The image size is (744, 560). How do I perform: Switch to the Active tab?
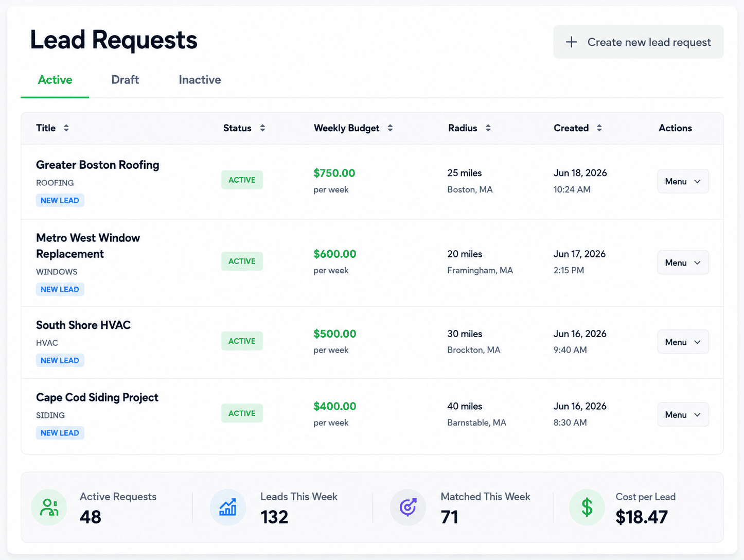coord(55,80)
